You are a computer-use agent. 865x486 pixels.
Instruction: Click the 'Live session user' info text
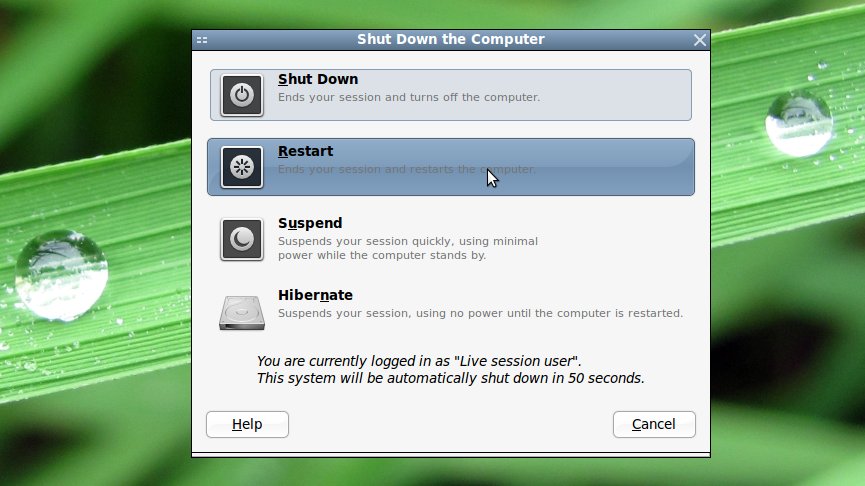click(x=419, y=361)
